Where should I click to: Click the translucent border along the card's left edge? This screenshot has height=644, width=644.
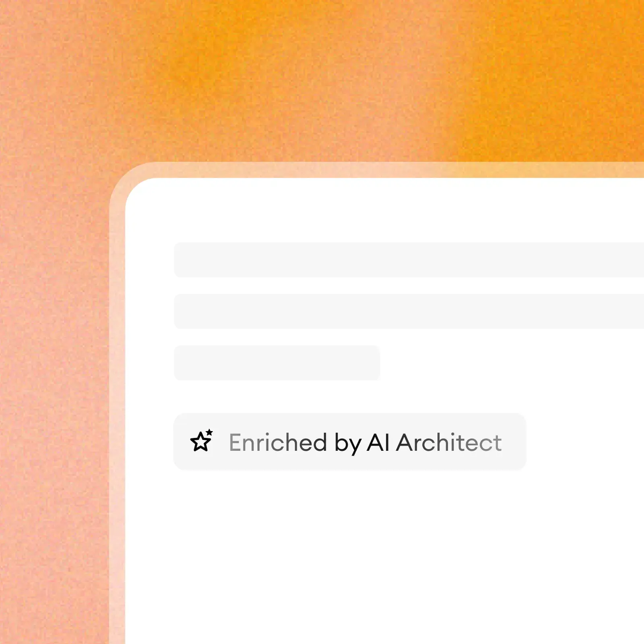click(x=117, y=423)
